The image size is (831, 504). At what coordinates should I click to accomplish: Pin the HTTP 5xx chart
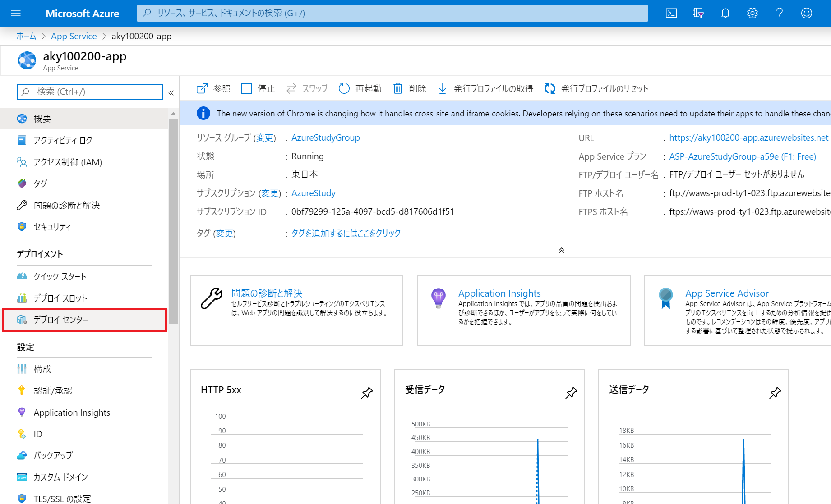[x=367, y=393]
